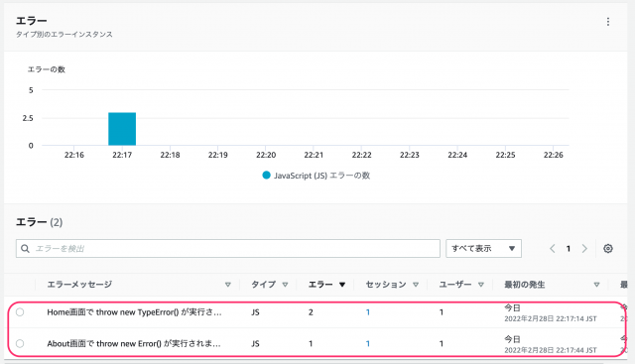Click the エラー (2) table heading
The height and width of the screenshot is (364, 635).
[x=40, y=222]
